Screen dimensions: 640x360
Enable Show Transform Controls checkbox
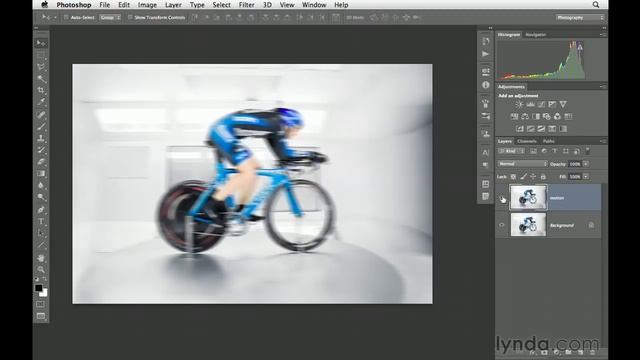point(130,18)
